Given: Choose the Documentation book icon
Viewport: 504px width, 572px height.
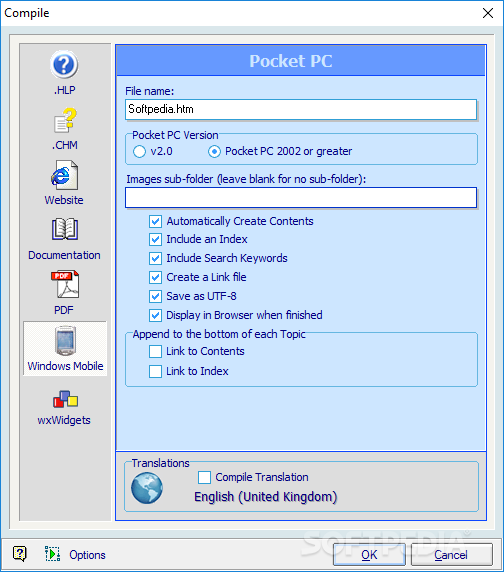Looking at the screenshot, I should tap(65, 230).
